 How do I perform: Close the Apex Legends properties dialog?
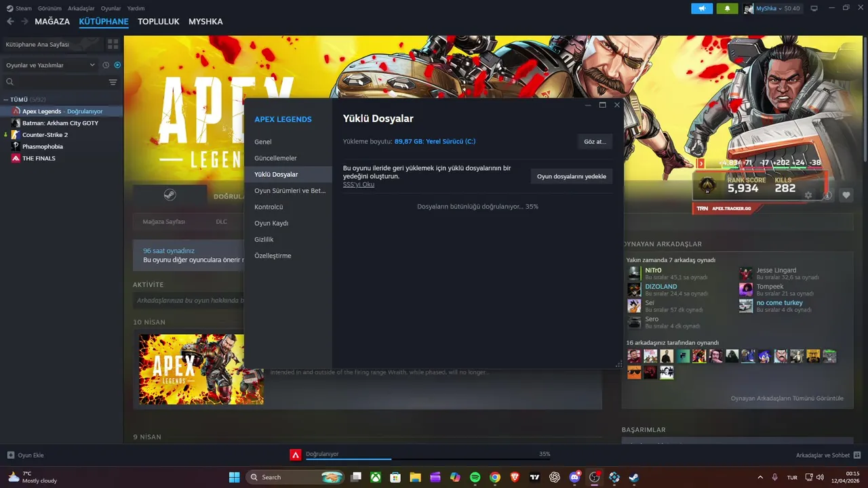click(x=617, y=105)
